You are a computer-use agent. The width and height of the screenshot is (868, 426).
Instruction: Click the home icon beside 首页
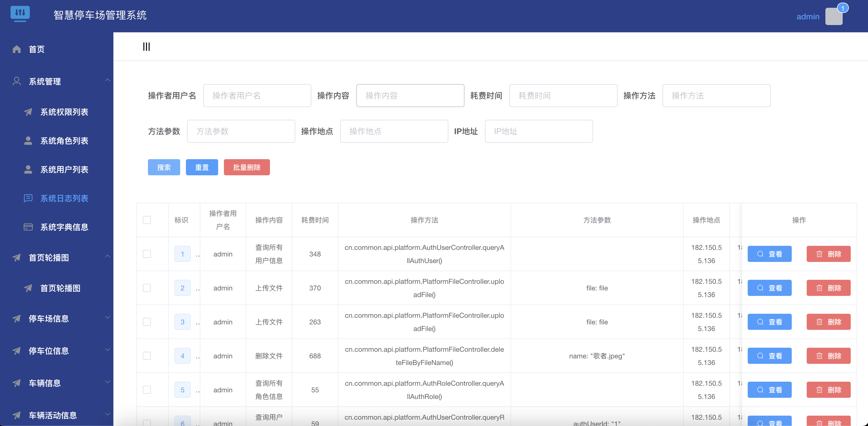(16, 49)
